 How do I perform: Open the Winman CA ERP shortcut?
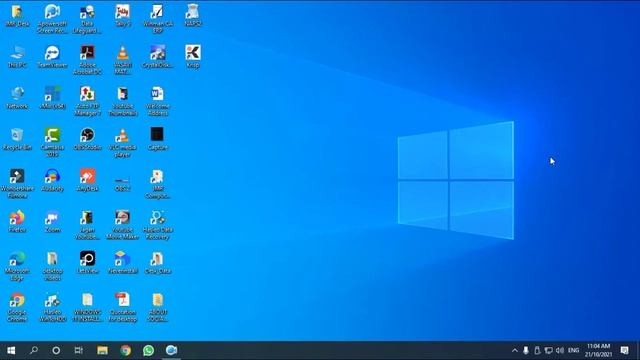click(x=158, y=18)
